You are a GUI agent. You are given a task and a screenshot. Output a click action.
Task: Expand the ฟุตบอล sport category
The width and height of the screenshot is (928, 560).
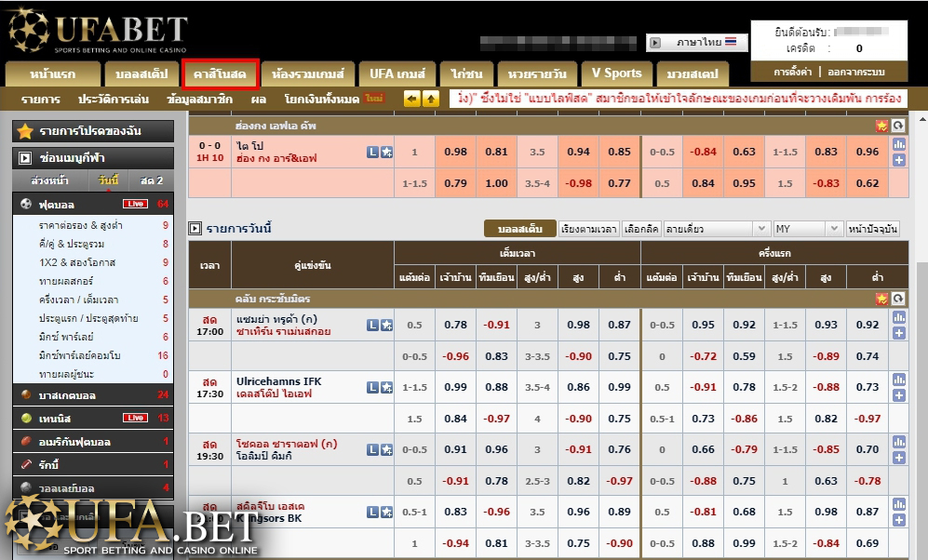point(93,204)
